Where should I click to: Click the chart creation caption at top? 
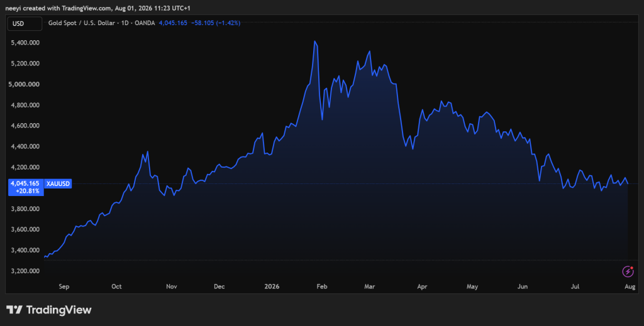(x=98, y=8)
